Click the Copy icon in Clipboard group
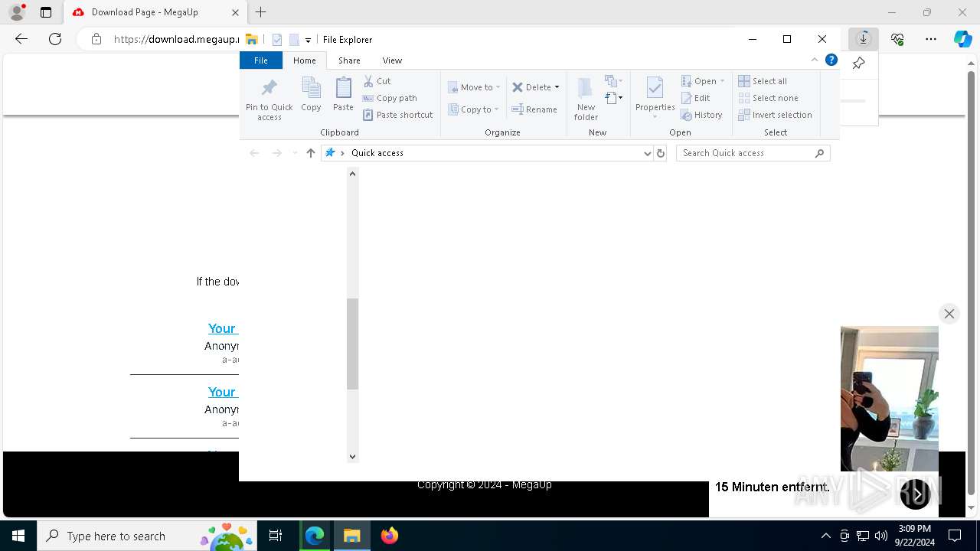The image size is (980, 551). pyautogui.click(x=311, y=95)
